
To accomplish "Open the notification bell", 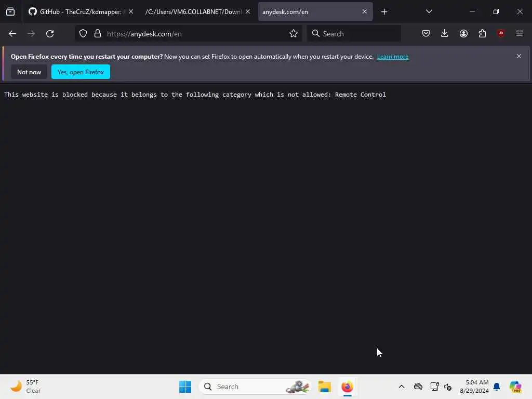I will point(497,387).
